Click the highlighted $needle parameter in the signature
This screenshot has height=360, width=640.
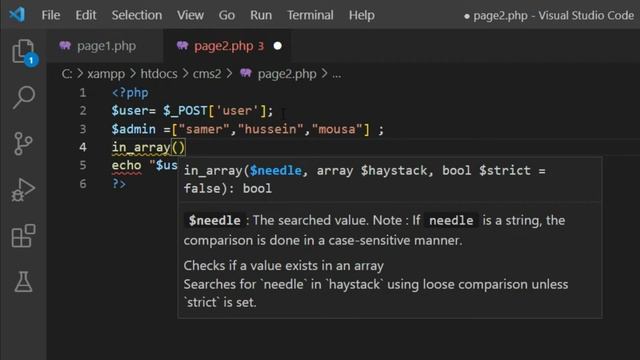[x=276, y=170]
